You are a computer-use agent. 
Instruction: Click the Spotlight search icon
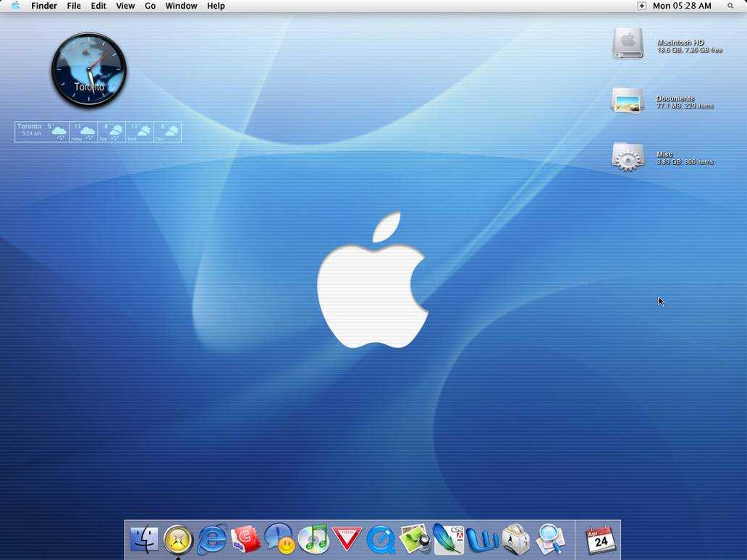point(730,6)
